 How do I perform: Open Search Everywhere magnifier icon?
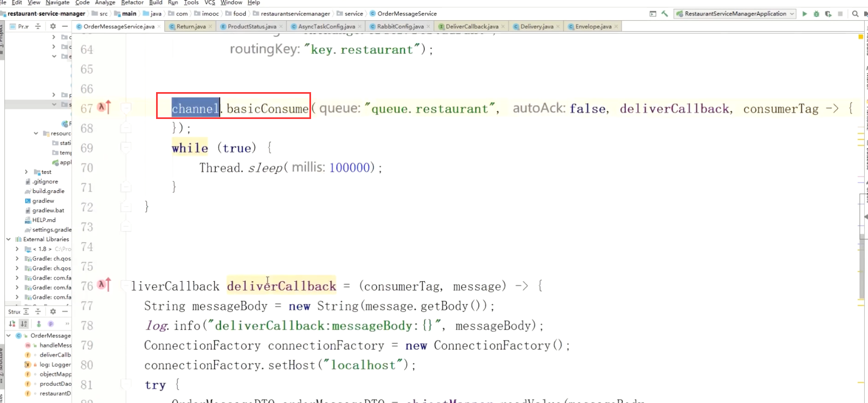click(855, 14)
